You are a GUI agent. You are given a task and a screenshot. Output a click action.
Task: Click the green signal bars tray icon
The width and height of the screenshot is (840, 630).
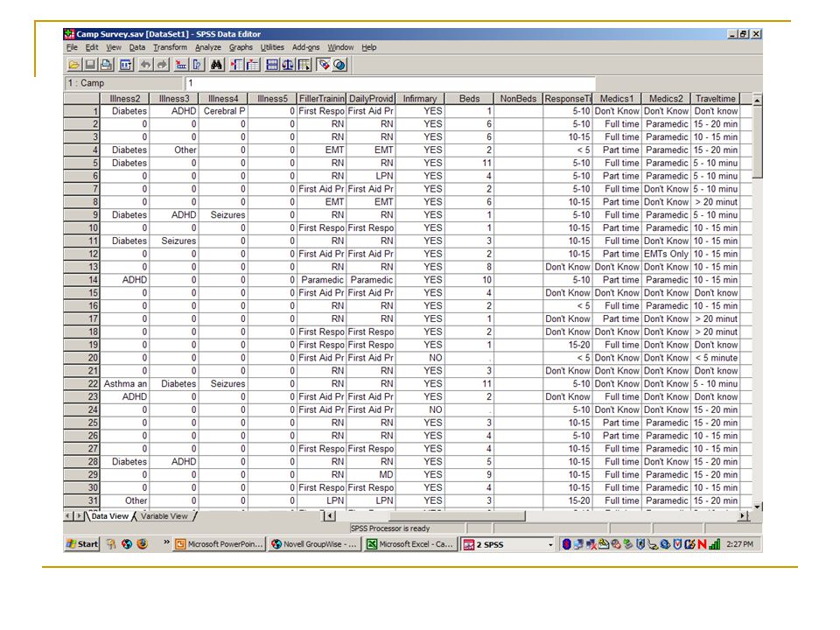[715, 545]
